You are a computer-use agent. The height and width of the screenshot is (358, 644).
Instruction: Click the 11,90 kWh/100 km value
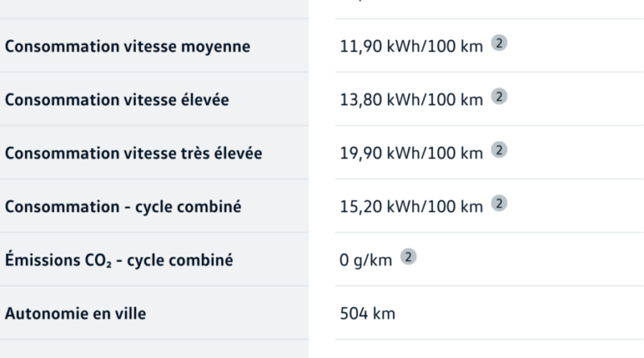[411, 47]
